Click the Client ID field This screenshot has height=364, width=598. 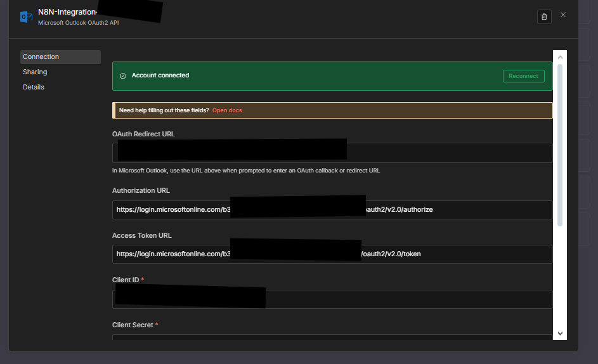[x=332, y=299]
